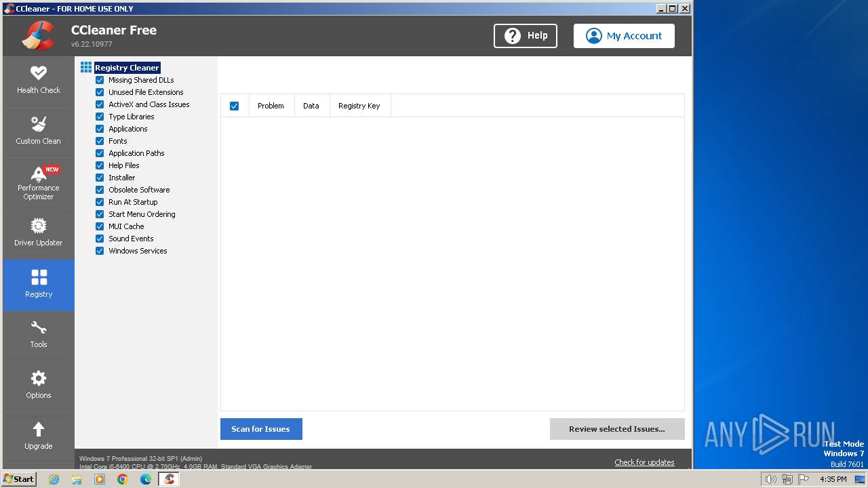Select the Registry Cleaner tree heading

pyautogui.click(x=127, y=68)
